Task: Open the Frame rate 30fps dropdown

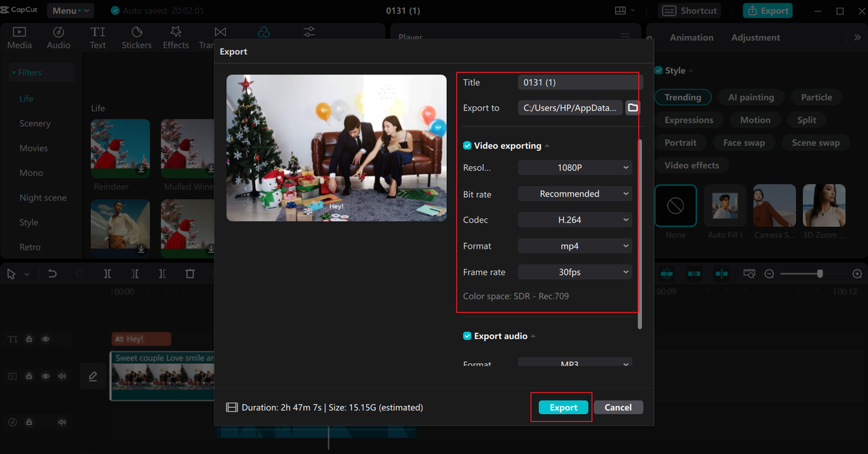Action: coord(575,272)
